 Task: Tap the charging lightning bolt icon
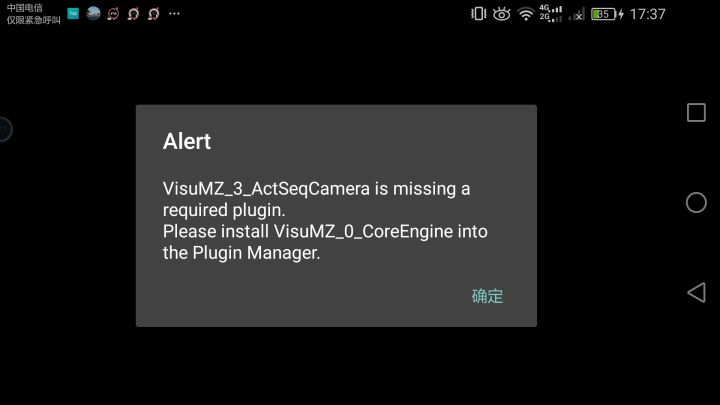pyautogui.click(x=621, y=14)
